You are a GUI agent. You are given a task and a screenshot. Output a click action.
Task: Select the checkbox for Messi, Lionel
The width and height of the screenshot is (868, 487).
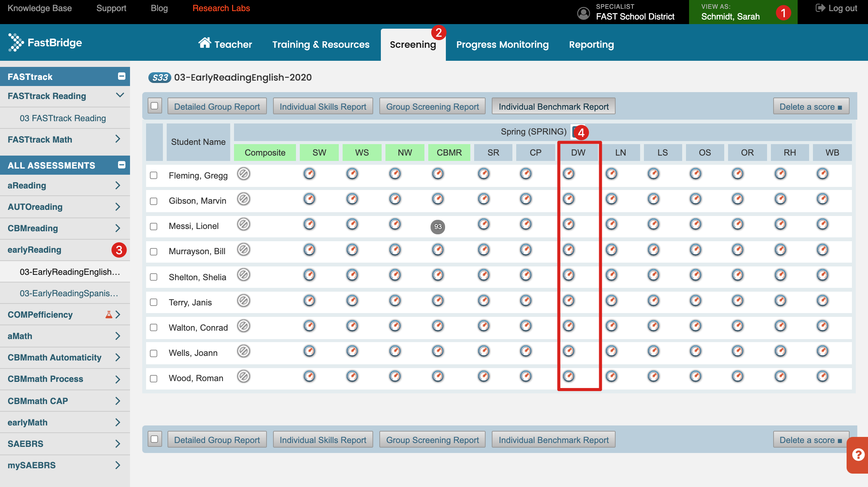154,227
